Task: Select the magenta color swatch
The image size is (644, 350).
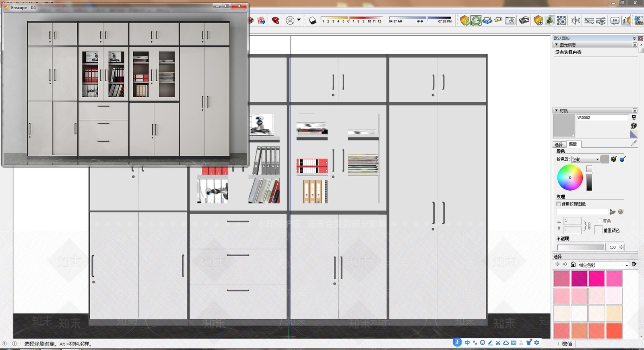Action: (579, 278)
